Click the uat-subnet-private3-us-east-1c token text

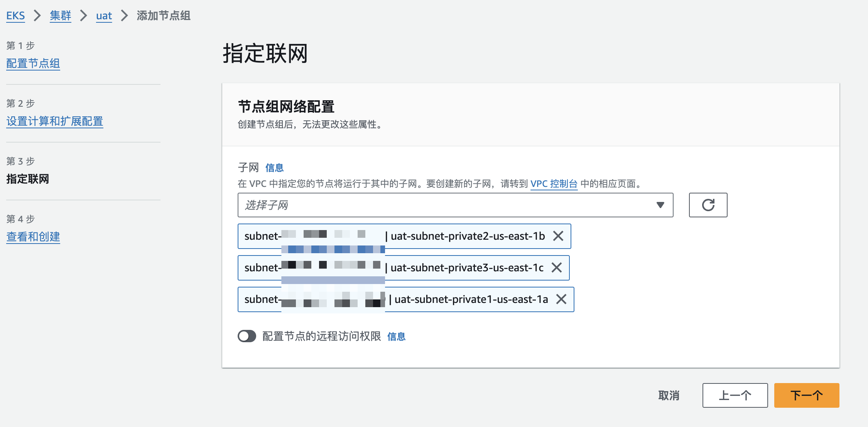467,267
